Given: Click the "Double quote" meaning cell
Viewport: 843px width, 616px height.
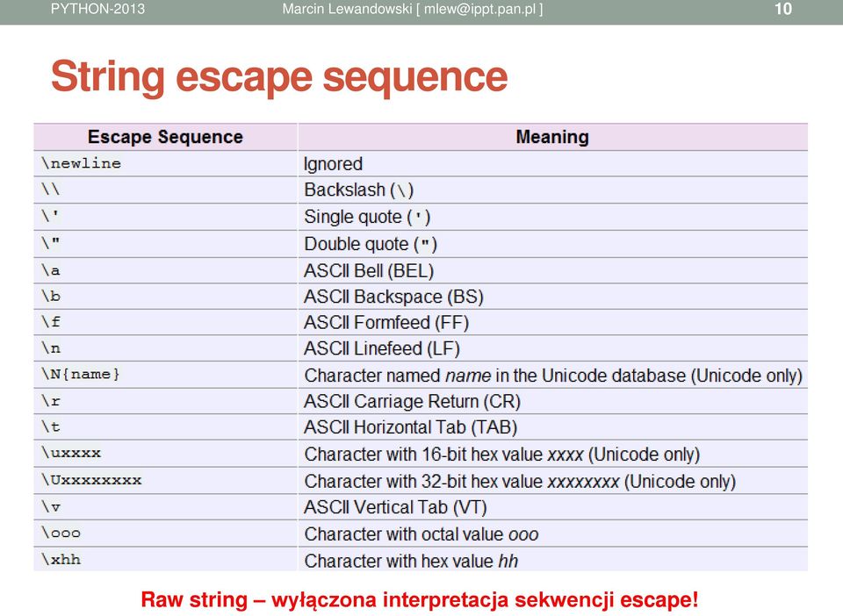Looking at the screenshot, I should point(552,244).
